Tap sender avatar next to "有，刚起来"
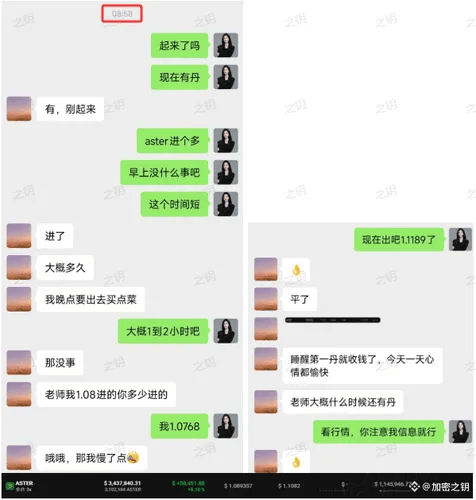This screenshot has width=476, height=500. click(x=19, y=109)
